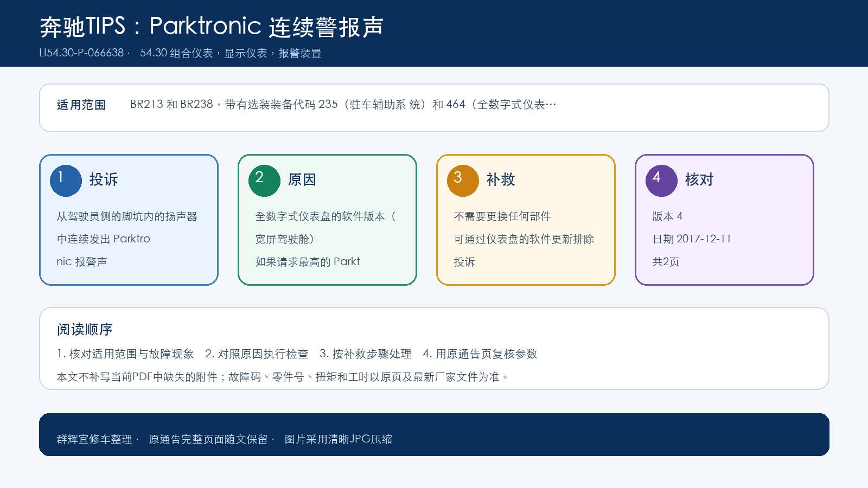Click the green number 2 circle
Viewport: 868px width, 488px height.
tap(264, 181)
